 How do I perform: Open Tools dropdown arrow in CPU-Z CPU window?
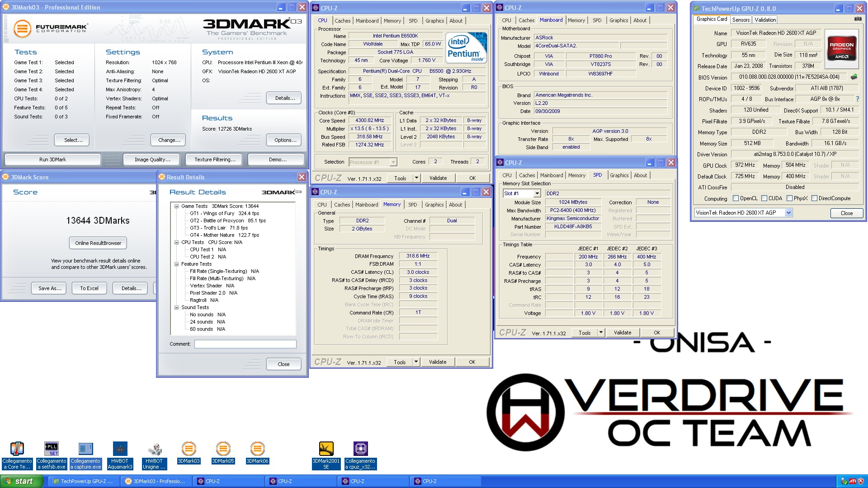[417, 178]
